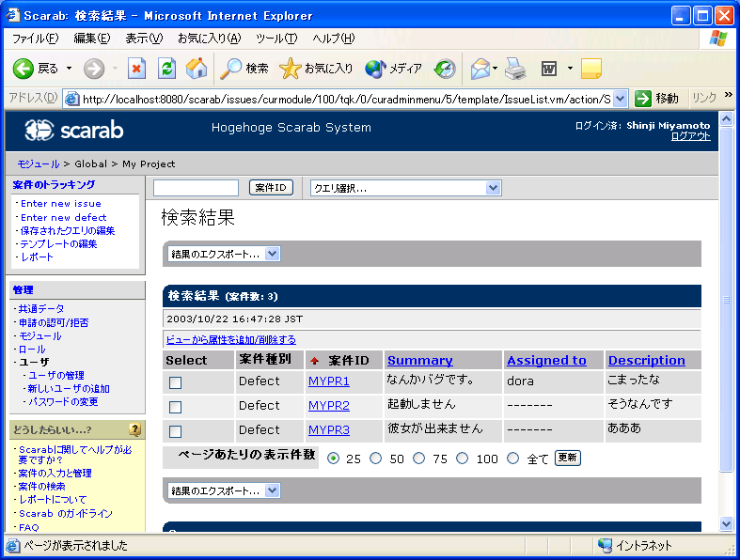
Task: Click the ログアウト logout link
Action: tap(690, 136)
